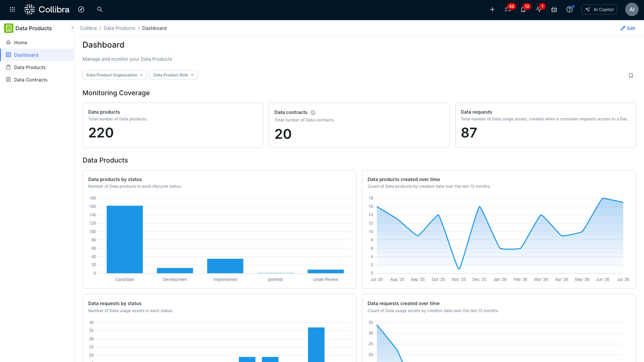This screenshot has width=644, height=362.
Task: Open Data Product Role filter
Action: click(x=174, y=75)
